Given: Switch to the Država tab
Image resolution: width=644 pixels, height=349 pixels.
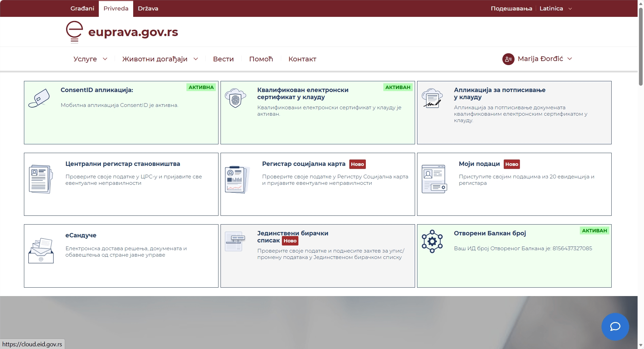Looking at the screenshot, I should 148,8.
